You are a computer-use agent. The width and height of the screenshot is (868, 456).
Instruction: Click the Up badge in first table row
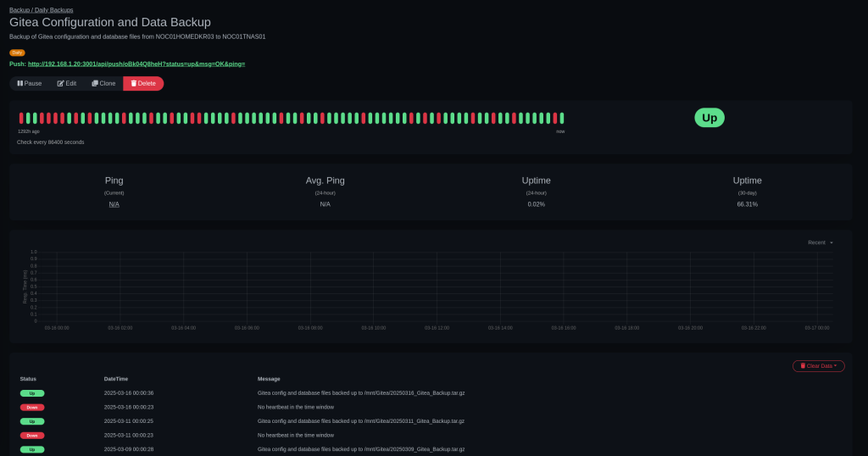[32, 393]
